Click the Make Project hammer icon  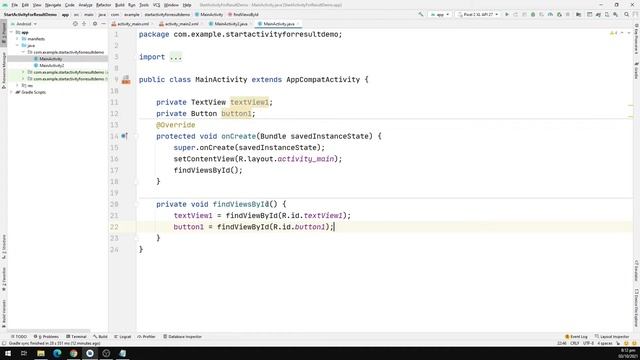[x=421, y=14]
